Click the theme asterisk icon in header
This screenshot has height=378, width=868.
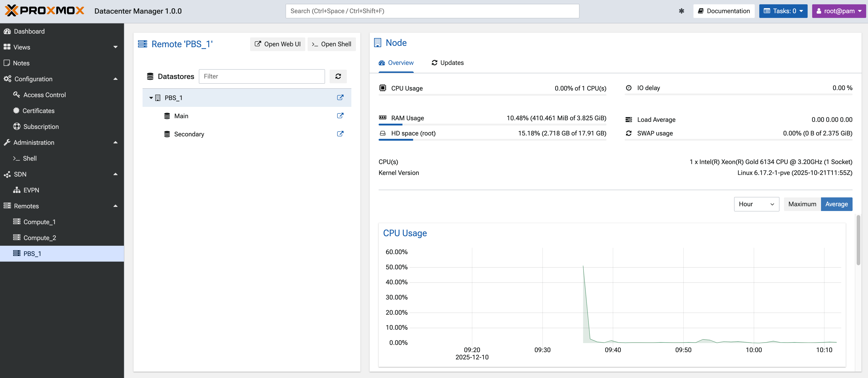pyautogui.click(x=681, y=11)
